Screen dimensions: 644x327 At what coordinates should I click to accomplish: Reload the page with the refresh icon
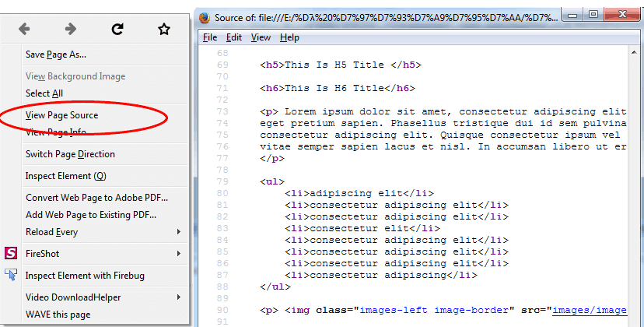coord(117,29)
